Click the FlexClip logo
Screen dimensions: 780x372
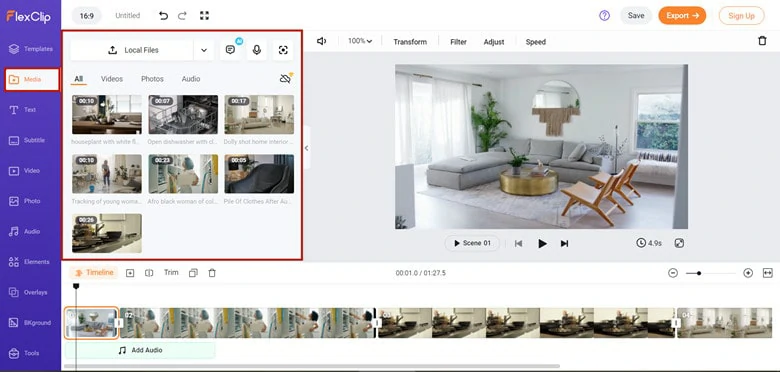point(28,16)
